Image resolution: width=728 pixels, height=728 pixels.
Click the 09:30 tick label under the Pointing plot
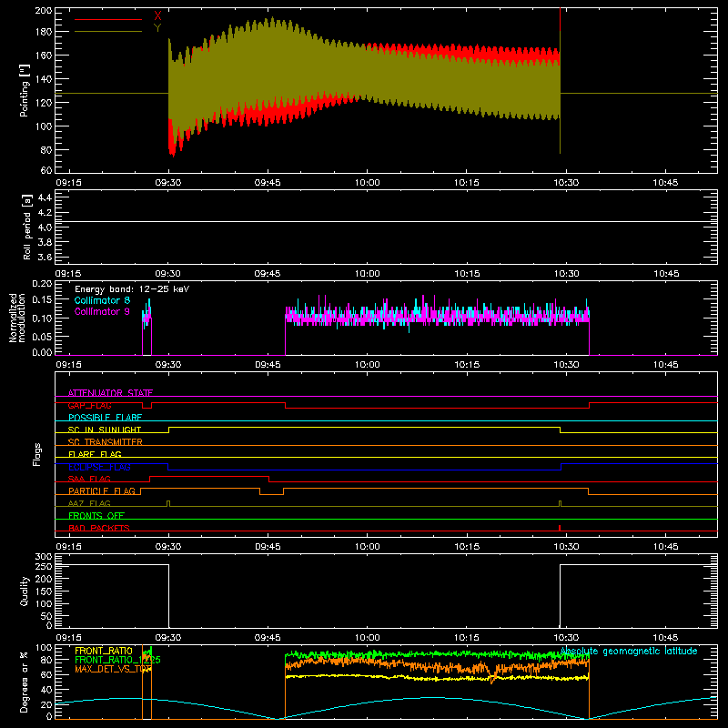[x=168, y=183]
